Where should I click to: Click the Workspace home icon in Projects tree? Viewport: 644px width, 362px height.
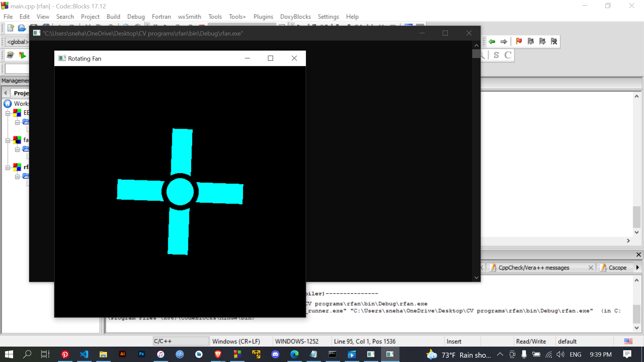coord(8,104)
